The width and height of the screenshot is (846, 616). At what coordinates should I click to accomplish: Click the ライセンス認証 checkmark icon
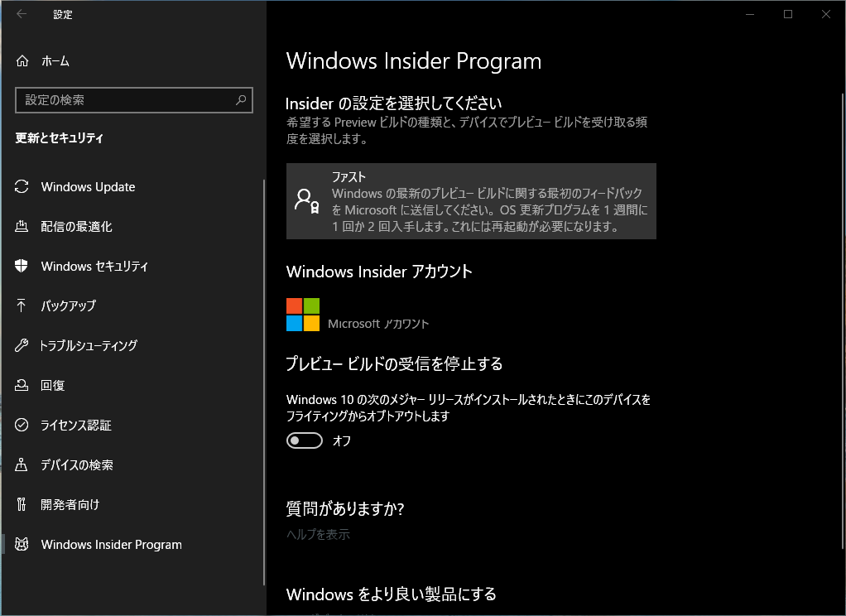click(x=22, y=426)
